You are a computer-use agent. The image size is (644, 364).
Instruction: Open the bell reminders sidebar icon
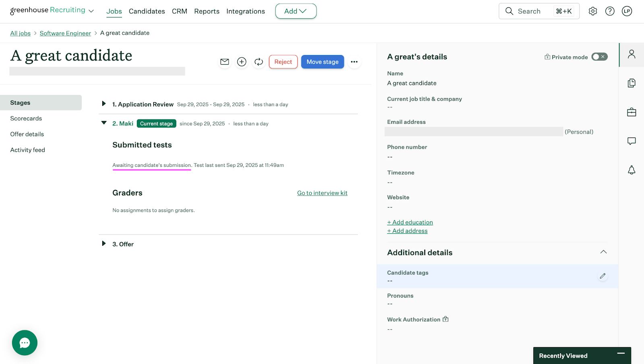pyautogui.click(x=632, y=170)
